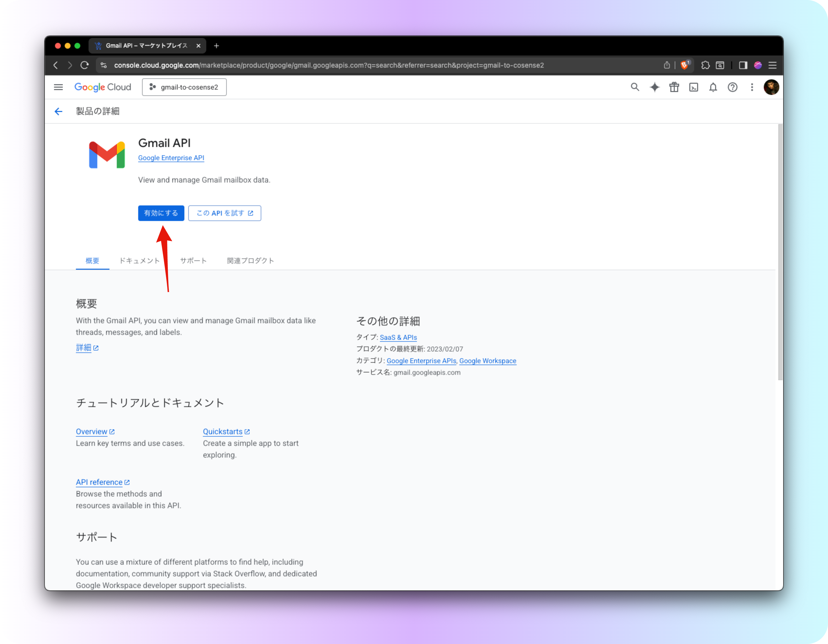Select the Gmail API – マーケットプレイス tab
The image size is (828, 644).
tap(147, 46)
